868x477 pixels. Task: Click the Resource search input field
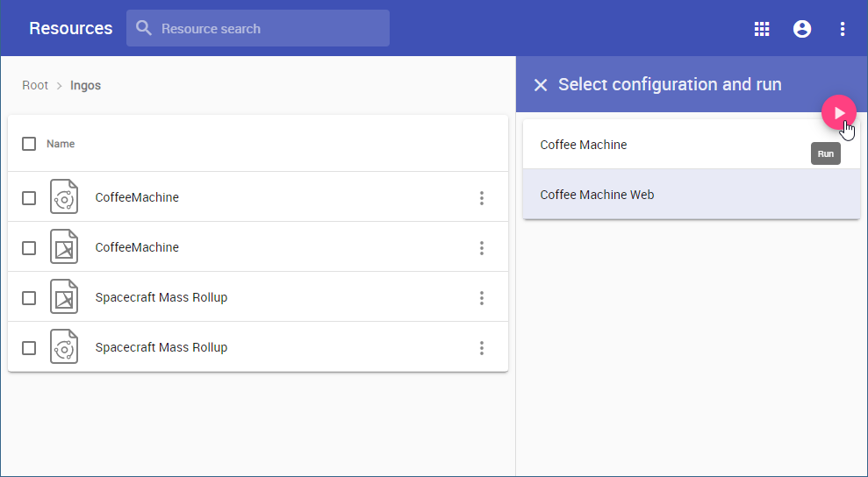(x=263, y=29)
